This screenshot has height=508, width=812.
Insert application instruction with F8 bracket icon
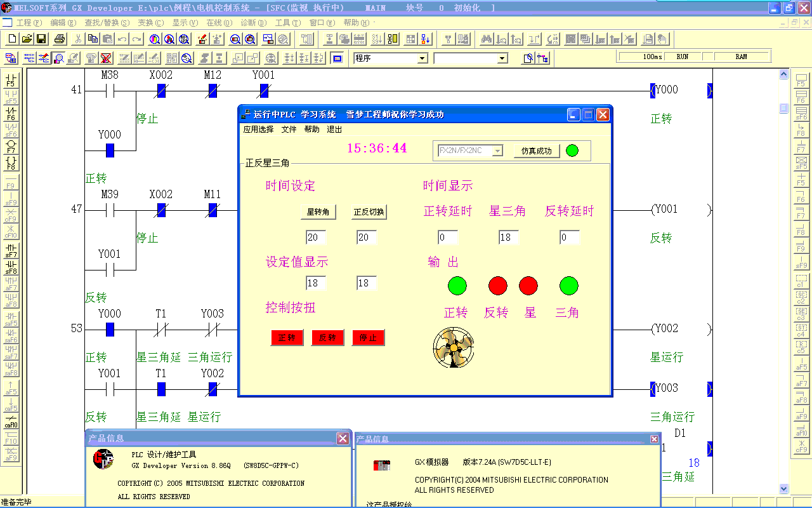11,163
